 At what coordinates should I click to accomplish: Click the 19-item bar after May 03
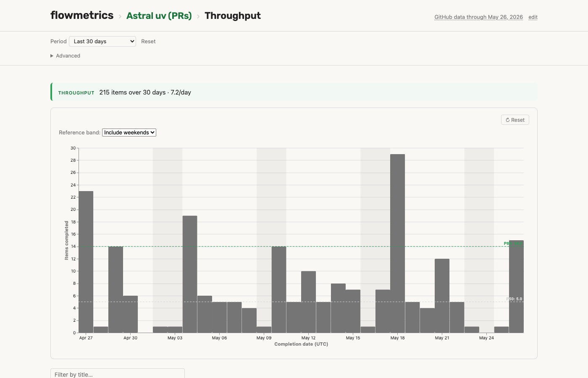coord(190,274)
